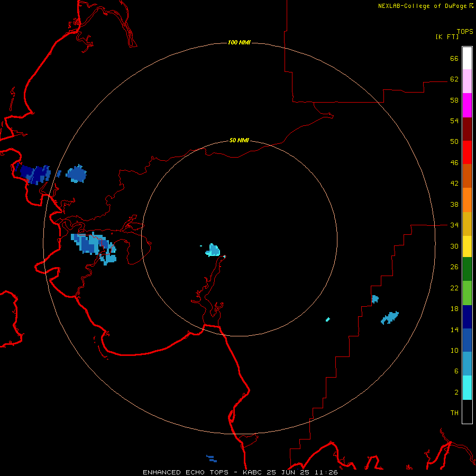This screenshot has height=476, width=476.
Task: Click the legend value 22
Action: (x=454, y=288)
